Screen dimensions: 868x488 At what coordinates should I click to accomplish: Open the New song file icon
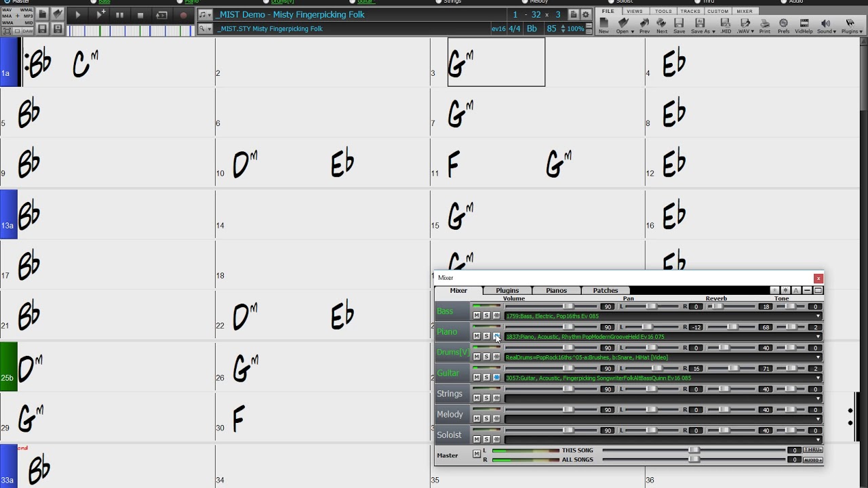coord(604,26)
